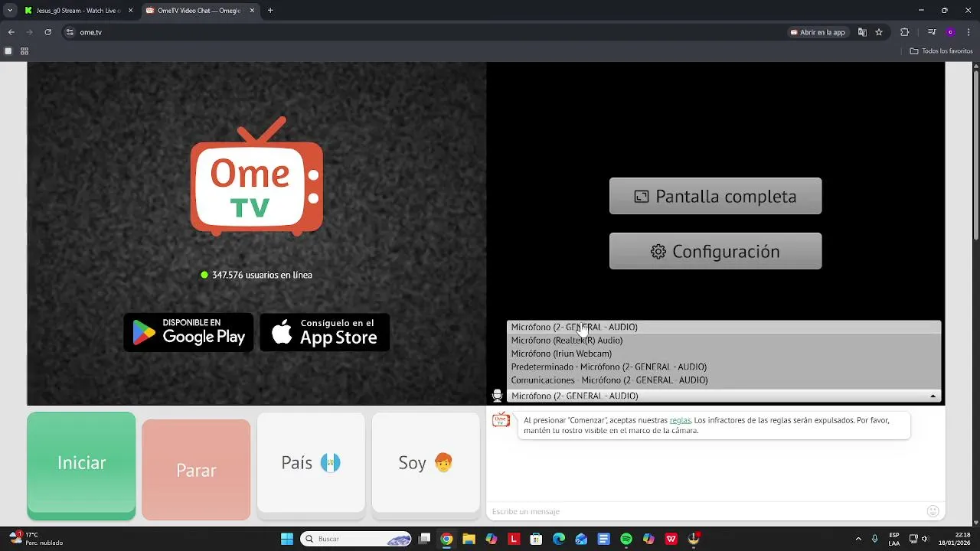Click the microphone icon beside dropdown
This screenshot has width=980, height=551.
(x=497, y=396)
